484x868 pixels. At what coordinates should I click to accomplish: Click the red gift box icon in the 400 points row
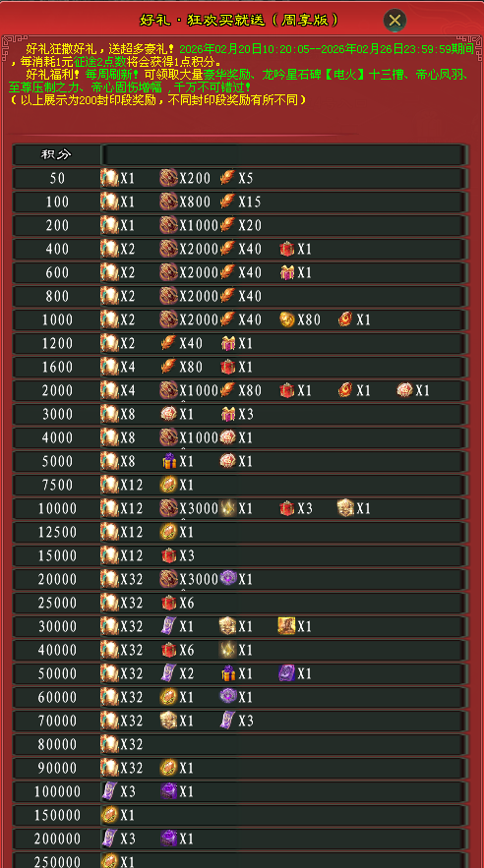pyautogui.click(x=287, y=249)
